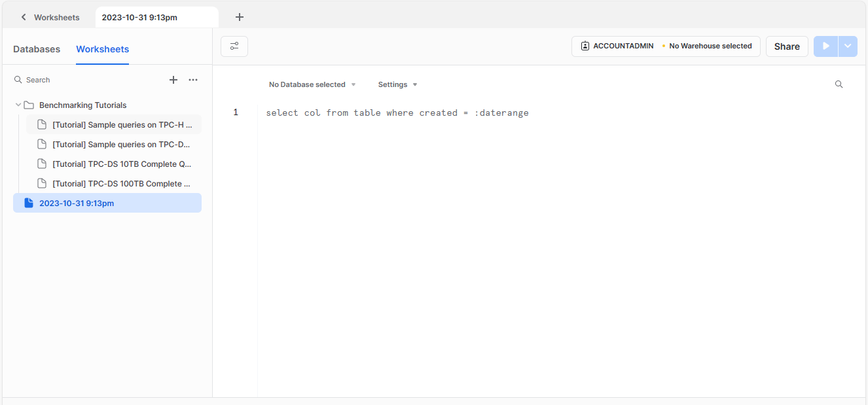868x405 pixels.
Task: Open the No Database selected dropdown
Action: point(312,84)
